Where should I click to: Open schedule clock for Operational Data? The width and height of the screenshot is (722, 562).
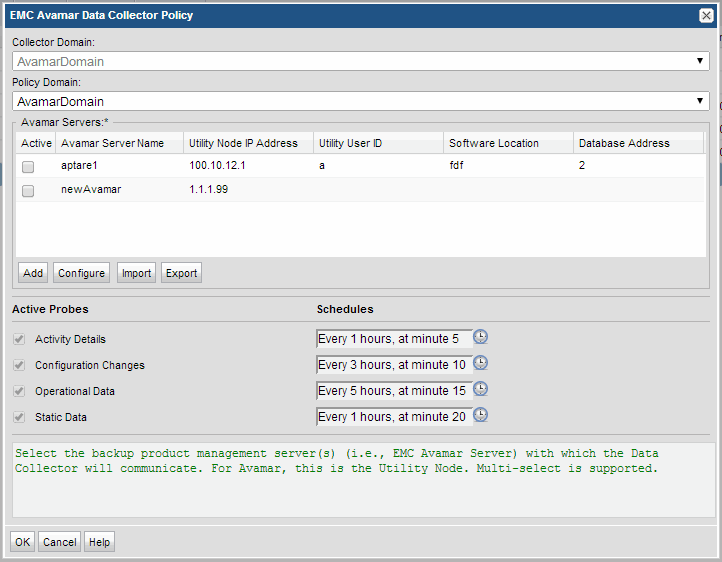tap(480, 390)
